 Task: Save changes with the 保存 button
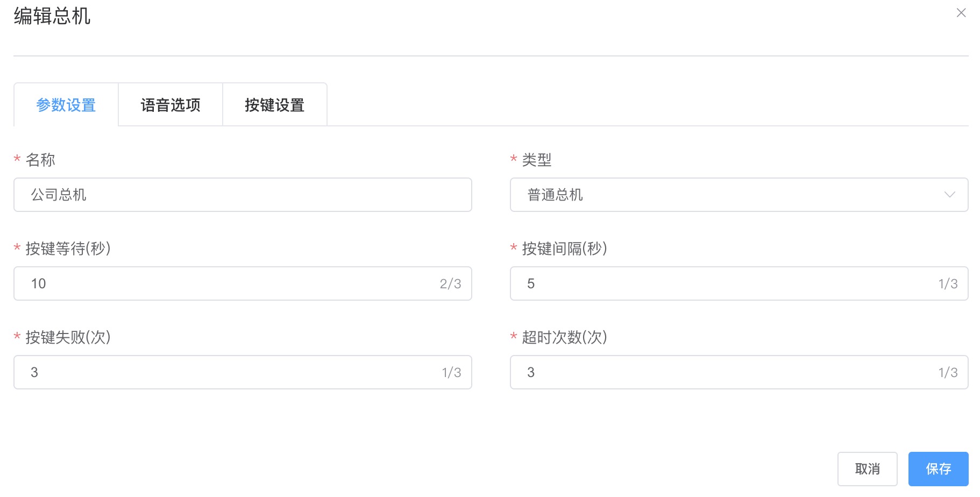pos(938,469)
